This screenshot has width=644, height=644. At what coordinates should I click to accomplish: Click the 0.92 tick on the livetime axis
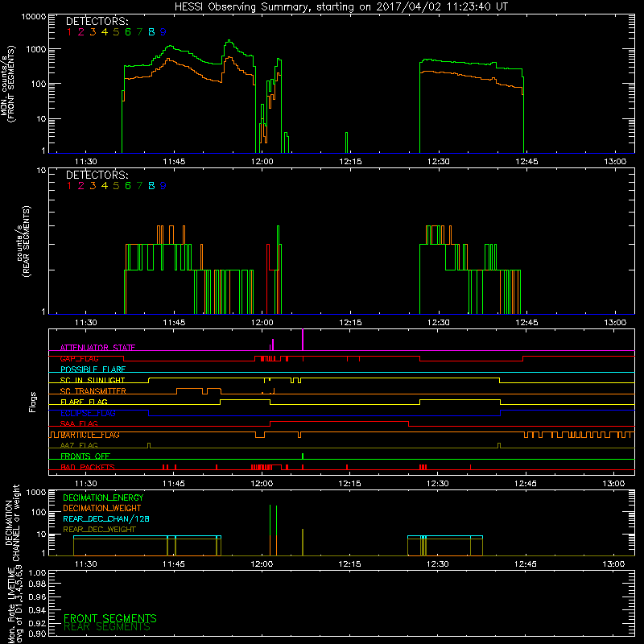[x=37, y=623]
